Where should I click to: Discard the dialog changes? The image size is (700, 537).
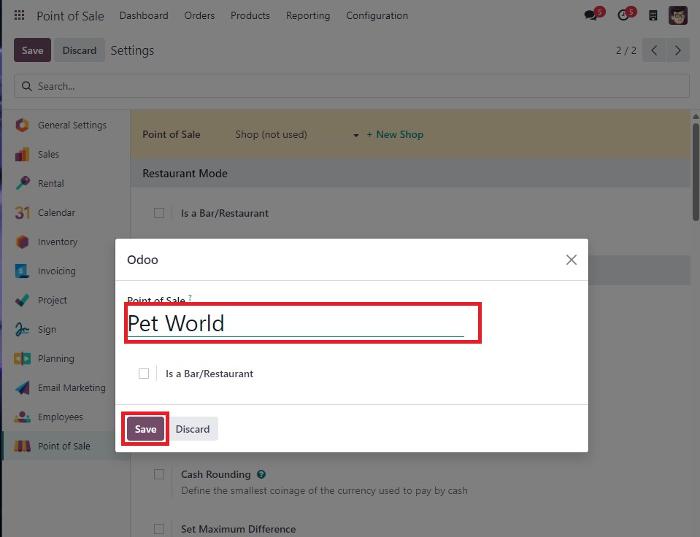192,429
